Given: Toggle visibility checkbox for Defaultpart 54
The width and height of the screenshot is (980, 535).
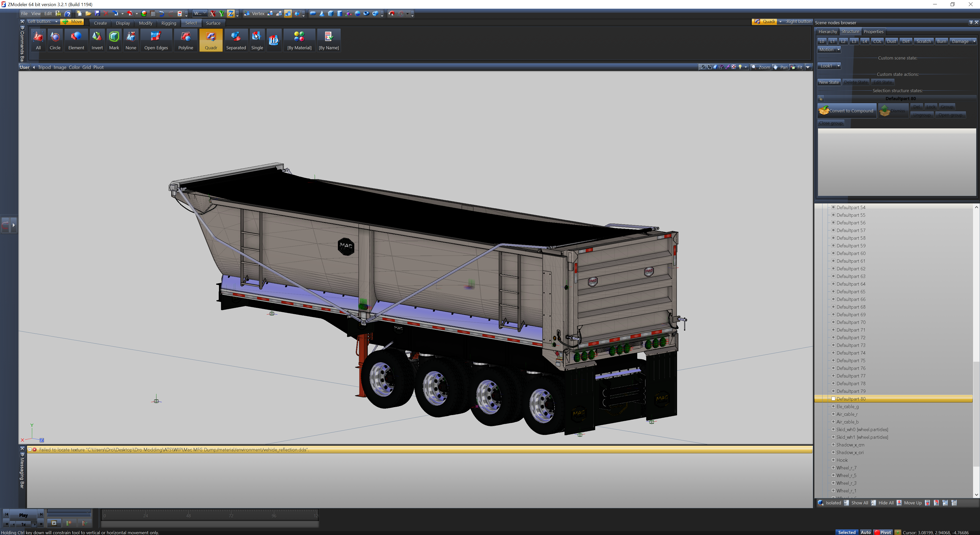Looking at the screenshot, I should pyautogui.click(x=833, y=207).
